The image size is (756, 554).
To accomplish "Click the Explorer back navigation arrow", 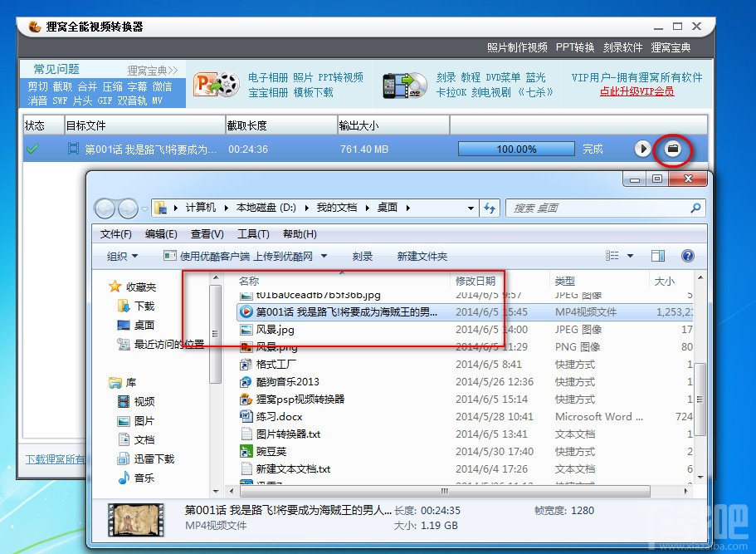I will click(x=107, y=208).
